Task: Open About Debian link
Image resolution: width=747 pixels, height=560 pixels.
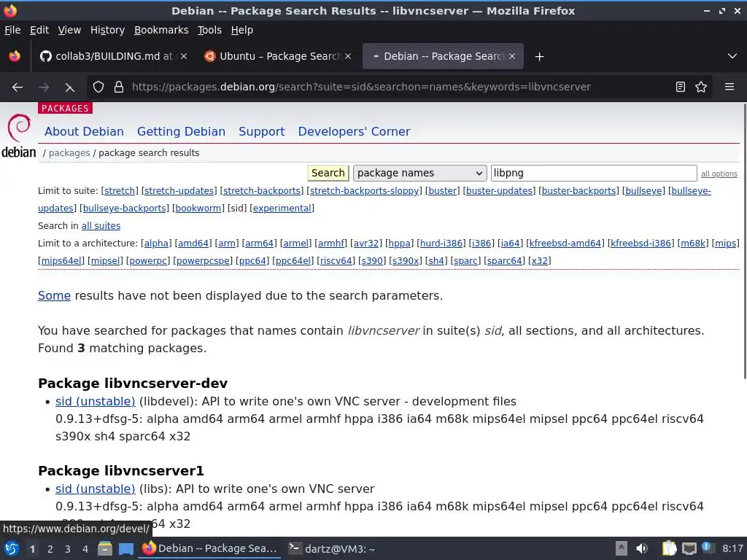Action: click(84, 131)
